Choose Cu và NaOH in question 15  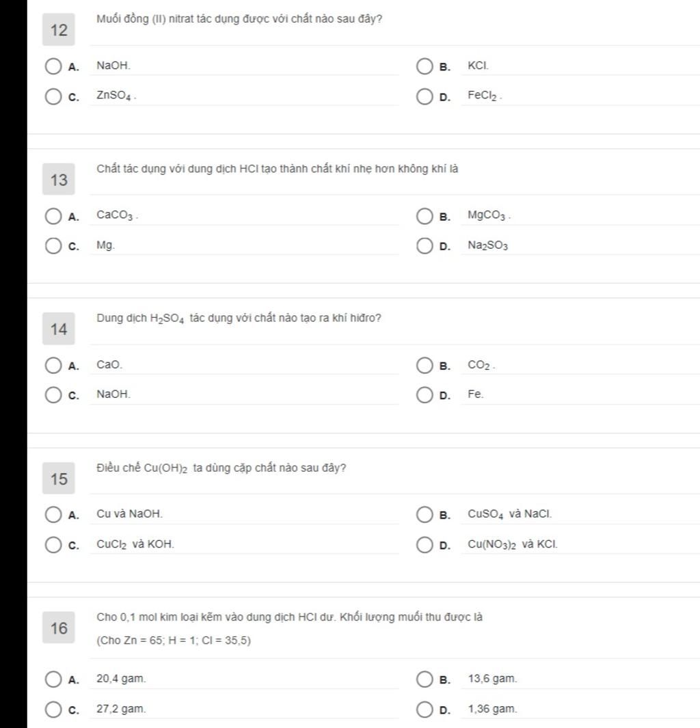[x=53, y=515]
